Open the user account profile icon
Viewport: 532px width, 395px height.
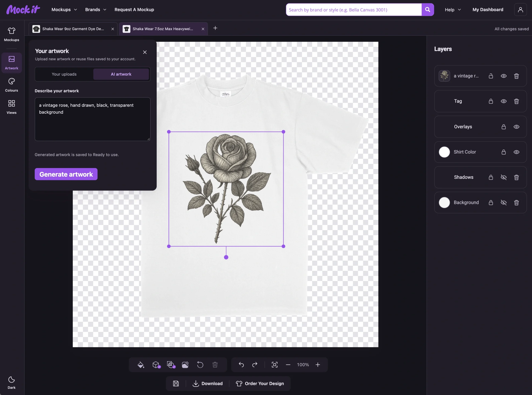tap(521, 10)
